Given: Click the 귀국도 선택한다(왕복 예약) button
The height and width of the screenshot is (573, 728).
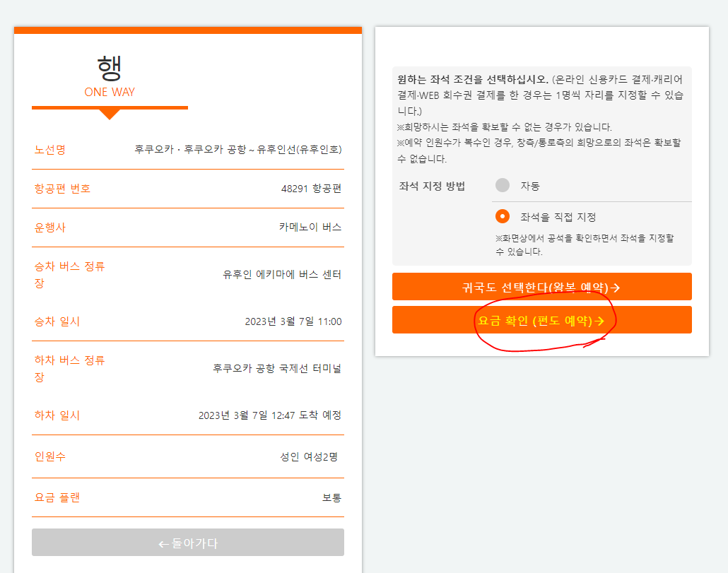Looking at the screenshot, I should pyautogui.click(x=542, y=287).
